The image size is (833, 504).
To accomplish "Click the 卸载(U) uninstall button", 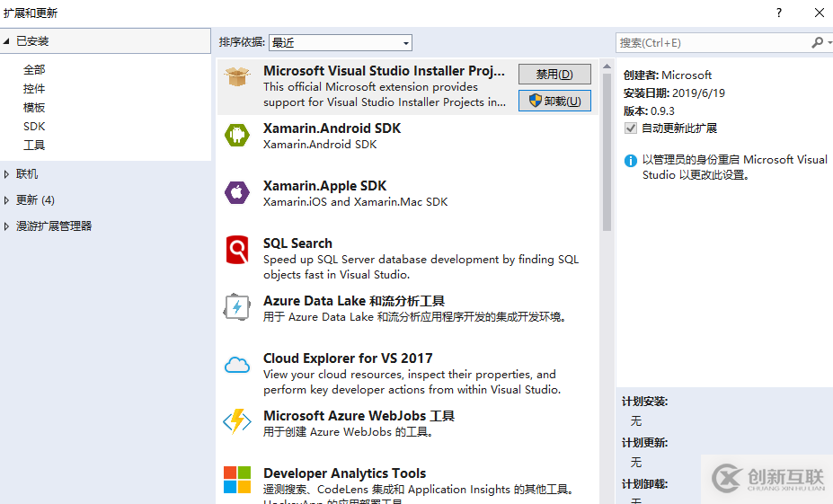I will [x=554, y=101].
